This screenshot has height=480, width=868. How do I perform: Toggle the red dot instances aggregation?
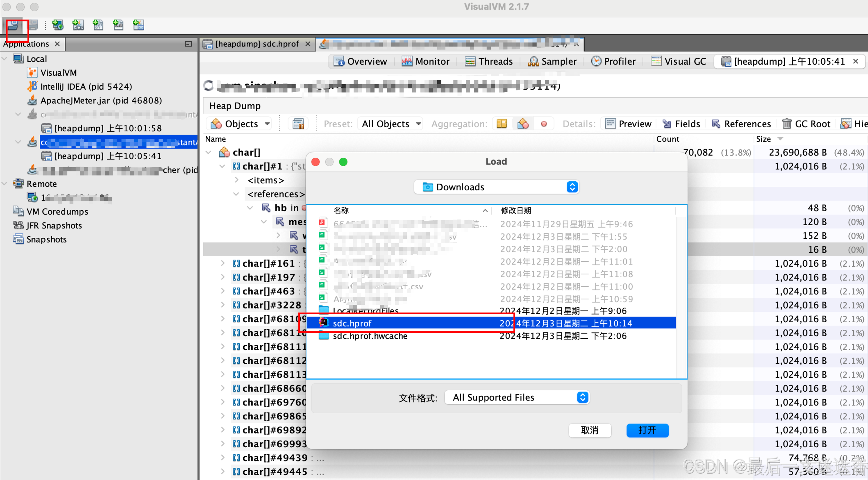click(544, 124)
